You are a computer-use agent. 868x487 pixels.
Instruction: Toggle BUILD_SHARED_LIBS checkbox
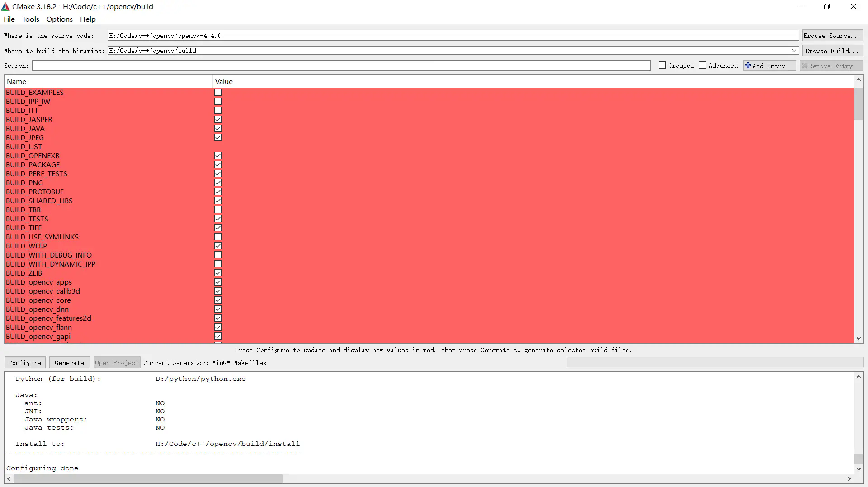(x=218, y=201)
